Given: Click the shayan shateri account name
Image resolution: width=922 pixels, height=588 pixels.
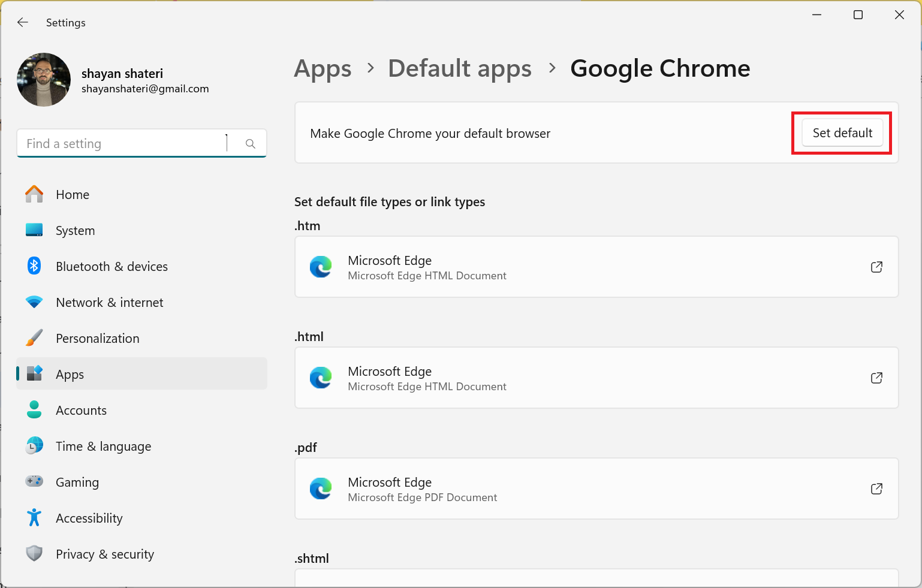Looking at the screenshot, I should pyautogui.click(x=122, y=73).
